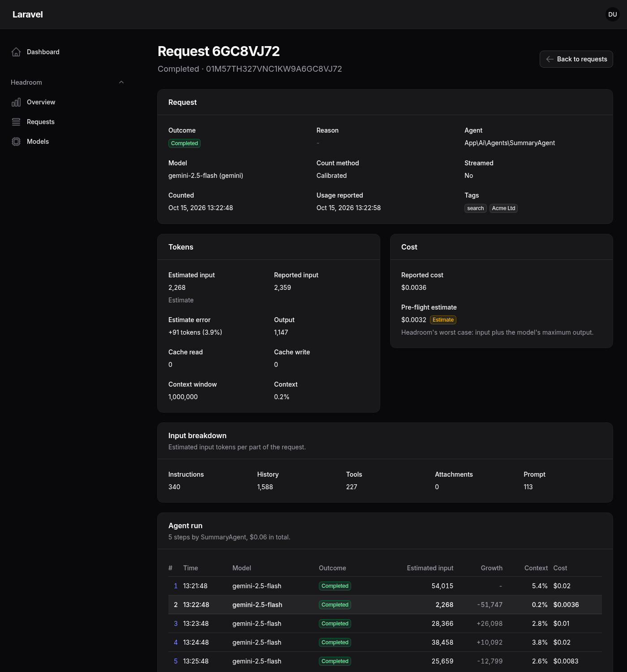Open the Models sidebar item
The height and width of the screenshot is (672, 627).
pyautogui.click(x=67, y=142)
